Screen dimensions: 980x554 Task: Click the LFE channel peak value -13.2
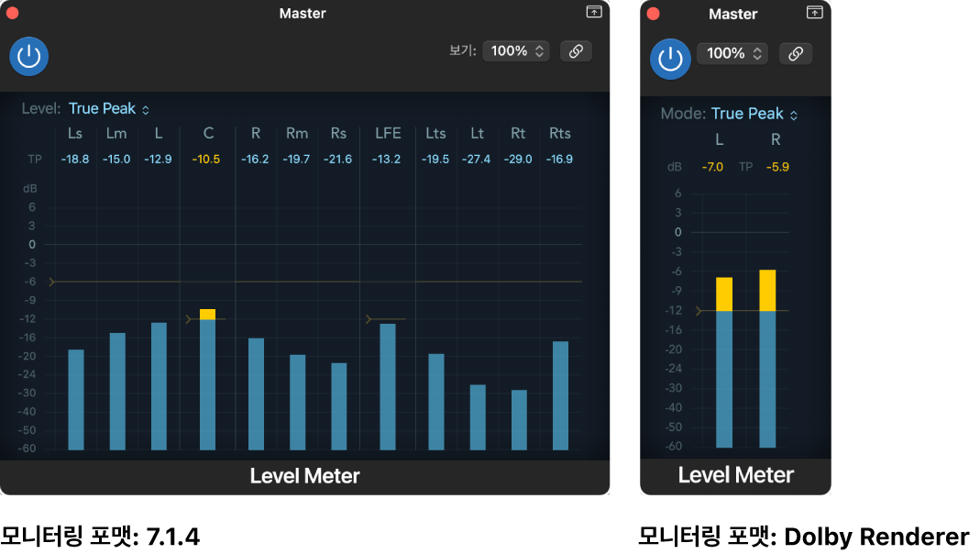[x=386, y=160]
